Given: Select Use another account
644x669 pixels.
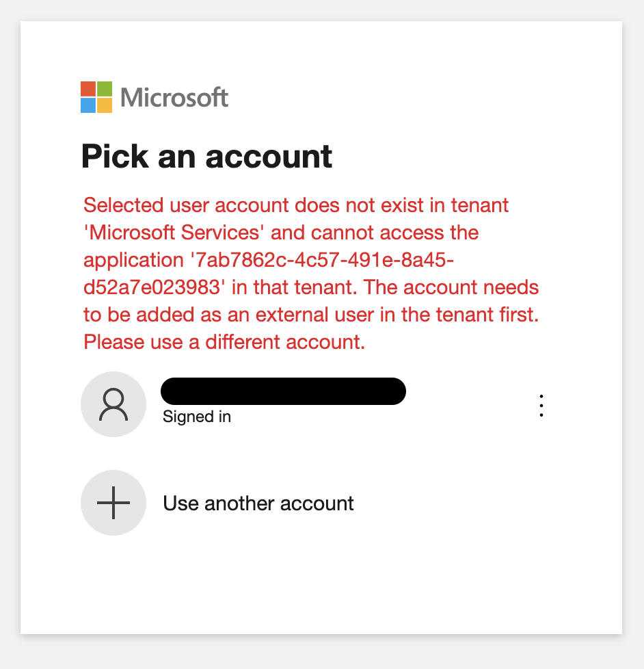Looking at the screenshot, I should coord(258,503).
